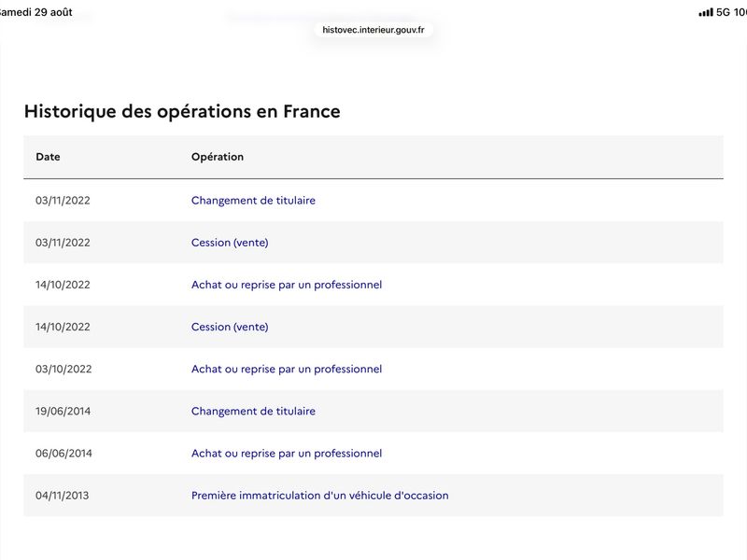Tap the cellular signal strength icon

click(706, 12)
